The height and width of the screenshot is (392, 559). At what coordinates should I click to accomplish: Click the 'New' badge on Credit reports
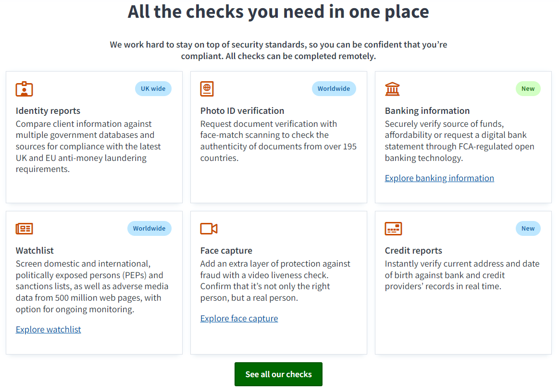pos(528,228)
